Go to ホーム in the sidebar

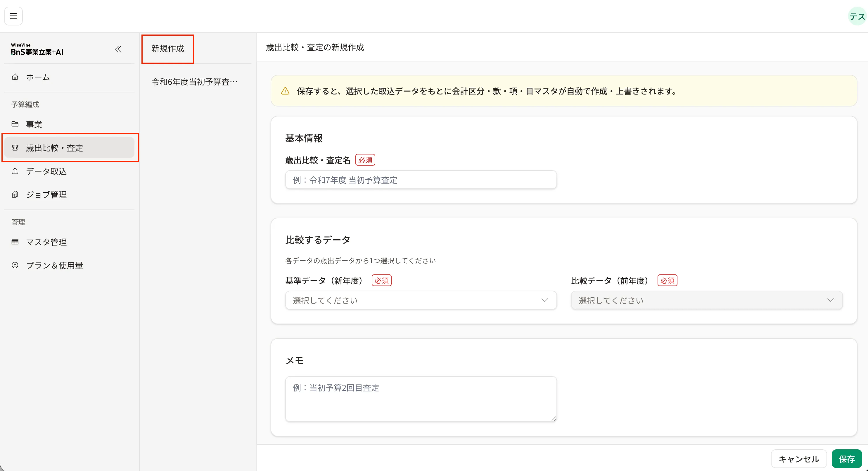(69, 77)
